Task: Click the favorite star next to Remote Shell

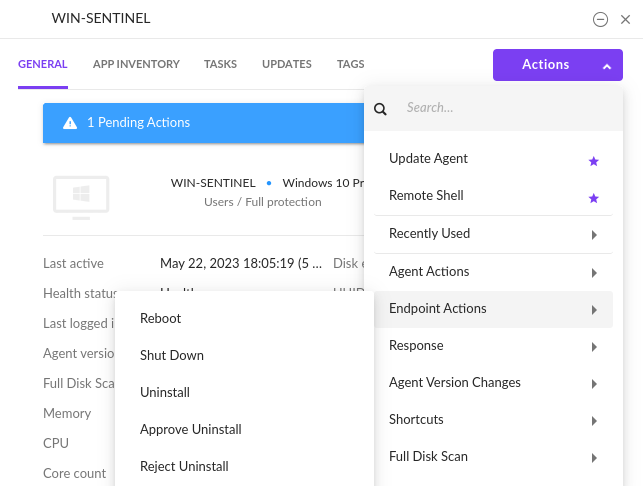Action: coord(593,199)
